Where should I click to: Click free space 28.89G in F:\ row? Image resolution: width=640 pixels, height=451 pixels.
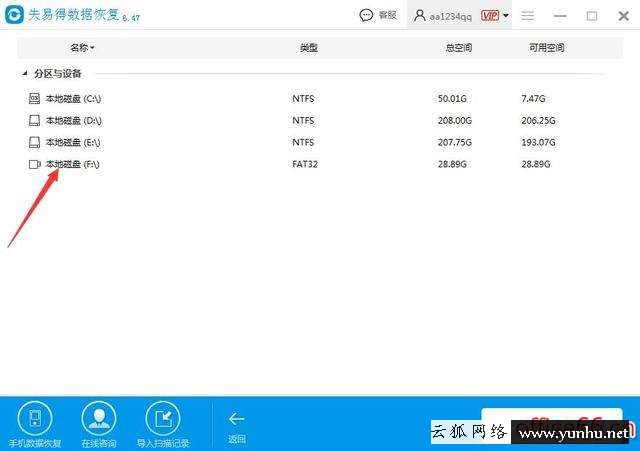[x=536, y=164]
